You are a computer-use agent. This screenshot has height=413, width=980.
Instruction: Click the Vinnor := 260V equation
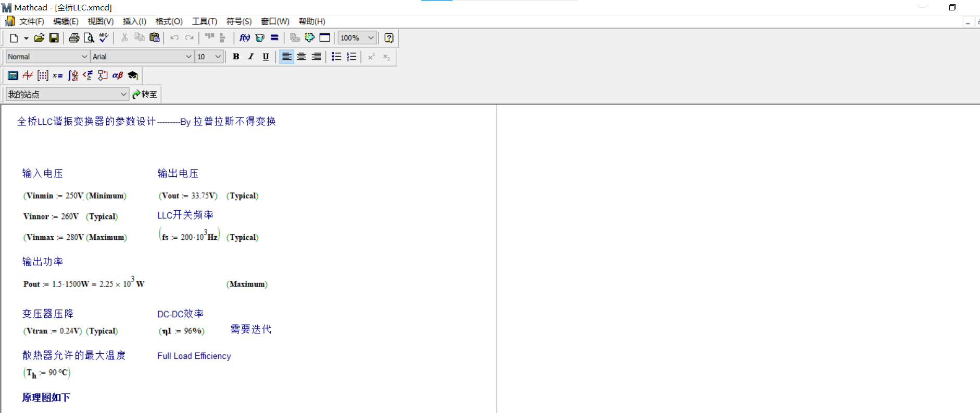[51, 216]
